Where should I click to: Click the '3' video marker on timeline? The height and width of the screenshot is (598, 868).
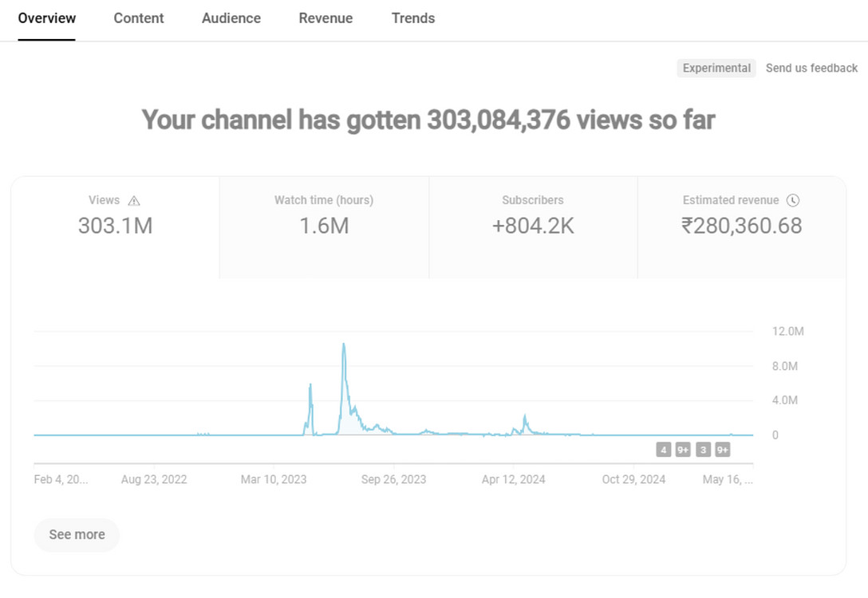[703, 450]
